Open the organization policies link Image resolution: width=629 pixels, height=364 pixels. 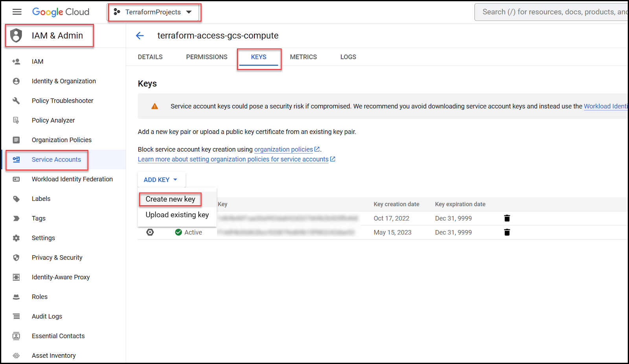(284, 149)
